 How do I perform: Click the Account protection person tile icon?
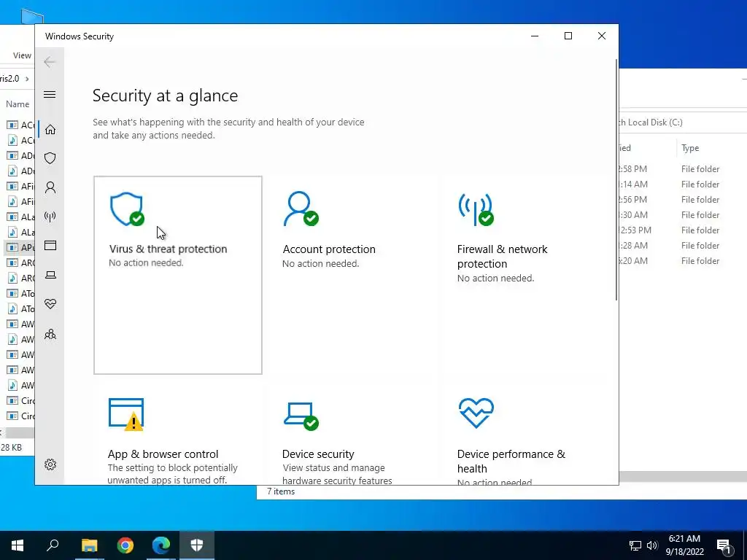pos(301,209)
